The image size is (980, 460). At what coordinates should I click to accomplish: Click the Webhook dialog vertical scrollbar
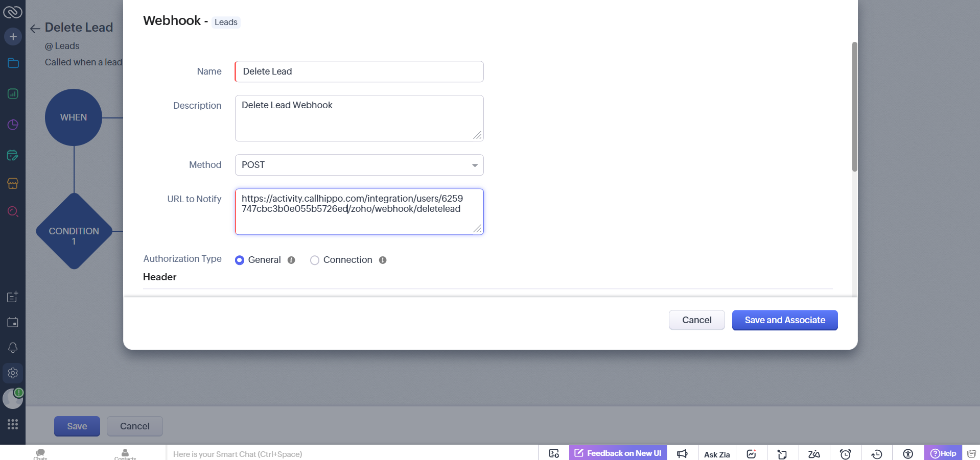tap(854, 107)
